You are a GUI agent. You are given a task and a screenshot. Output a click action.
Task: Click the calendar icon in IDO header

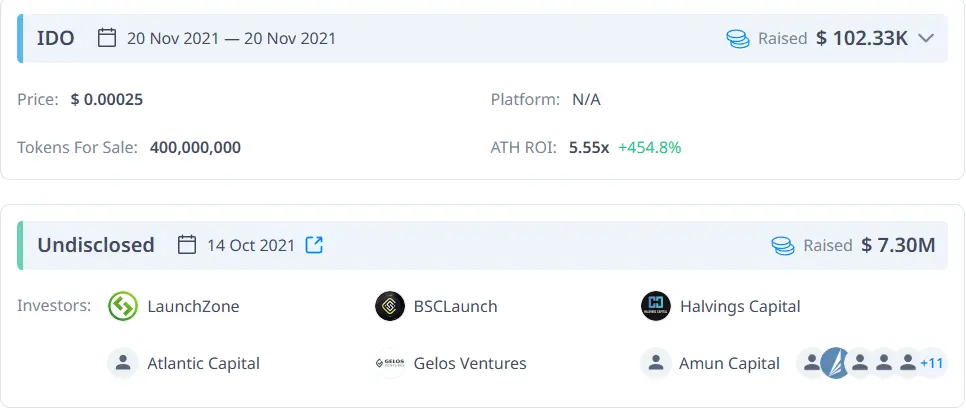pos(107,38)
